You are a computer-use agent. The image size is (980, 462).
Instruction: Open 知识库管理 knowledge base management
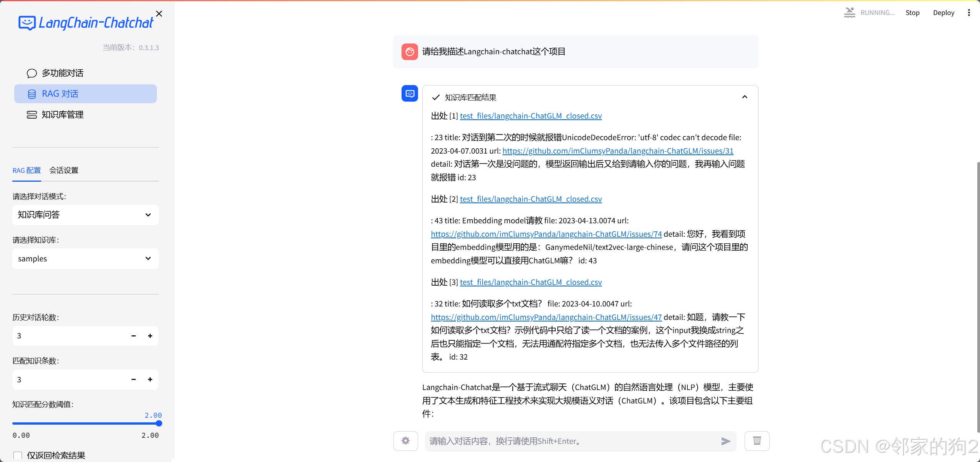(x=85, y=115)
